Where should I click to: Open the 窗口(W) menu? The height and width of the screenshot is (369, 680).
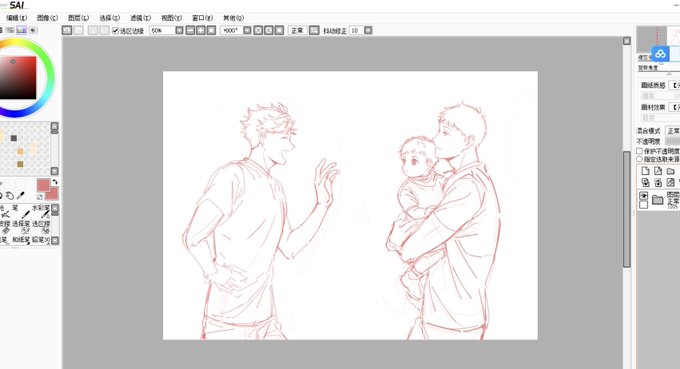click(x=202, y=18)
